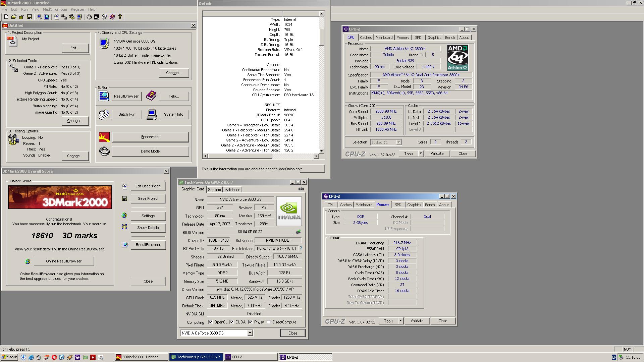
Task: Click the Start button on taskbar
Action: [x=9, y=357]
